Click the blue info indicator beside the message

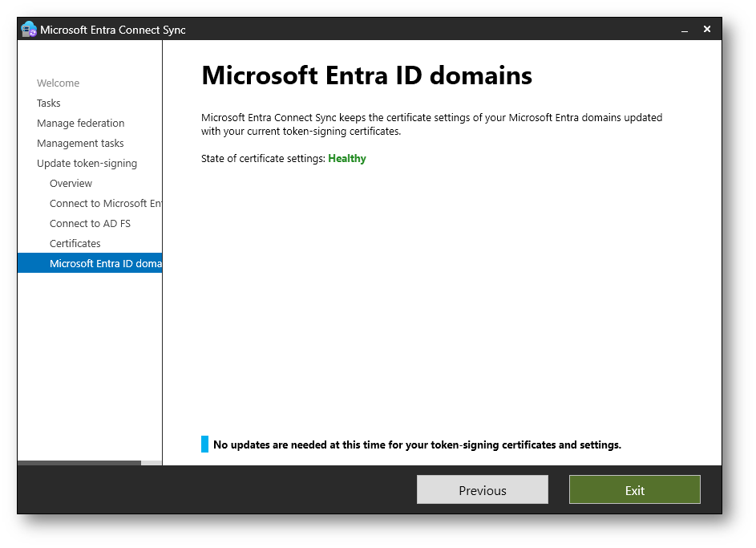[204, 444]
